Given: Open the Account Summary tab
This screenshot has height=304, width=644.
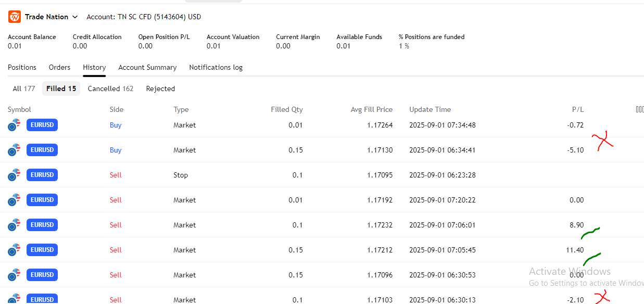Looking at the screenshot, I should pos(147,67).
